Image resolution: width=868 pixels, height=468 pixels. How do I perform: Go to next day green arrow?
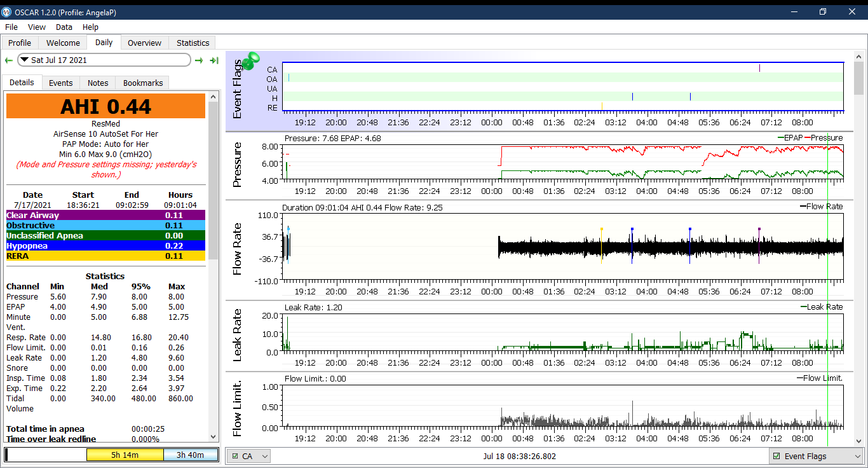(199, 60)
